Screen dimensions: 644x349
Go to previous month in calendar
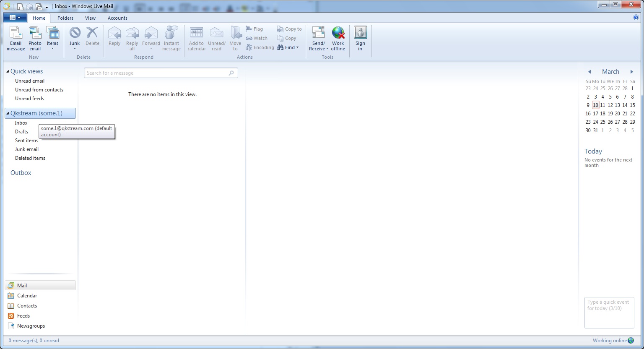[589, 72]
